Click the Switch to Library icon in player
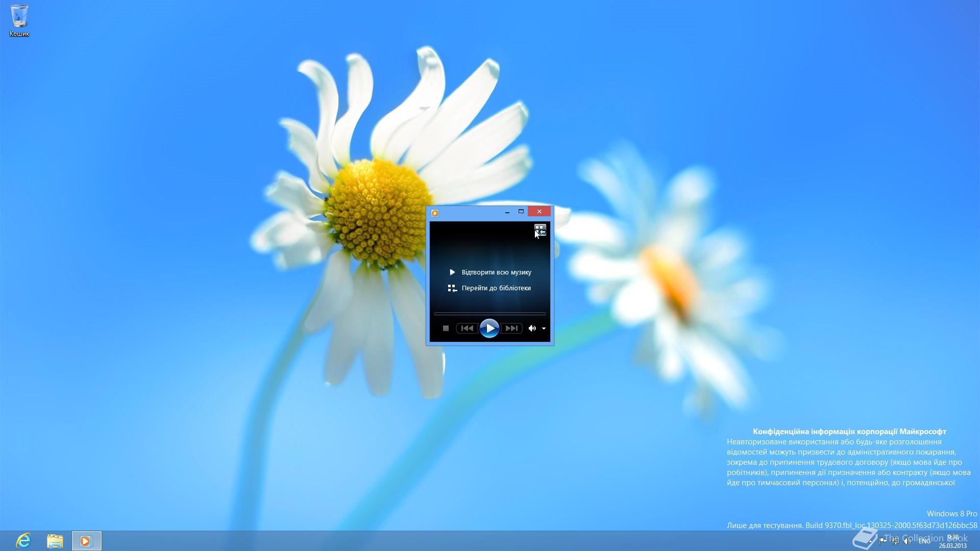The width and height of the screenshot is (980, 551). [540, 230]
